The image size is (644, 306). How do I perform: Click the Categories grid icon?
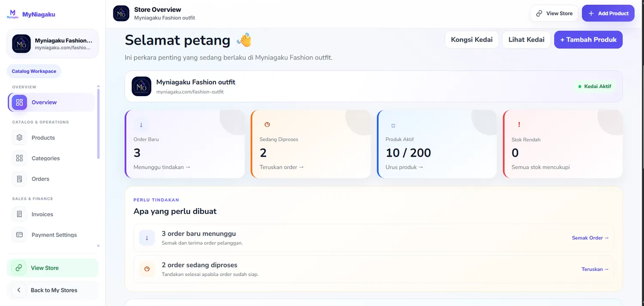point(19,158)
